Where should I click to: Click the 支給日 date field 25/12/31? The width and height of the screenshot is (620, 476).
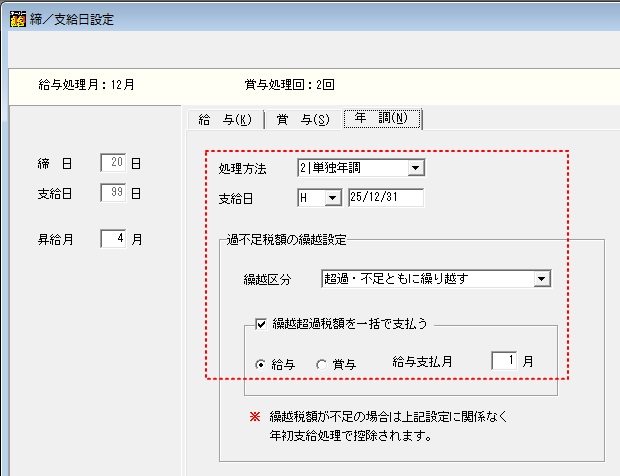[x=386, y=197]
